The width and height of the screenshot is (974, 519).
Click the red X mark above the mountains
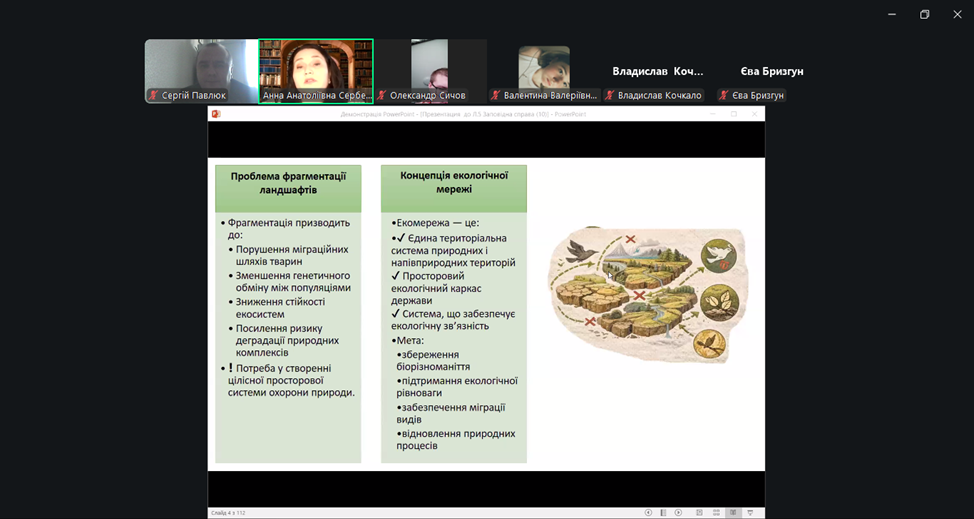630,238
